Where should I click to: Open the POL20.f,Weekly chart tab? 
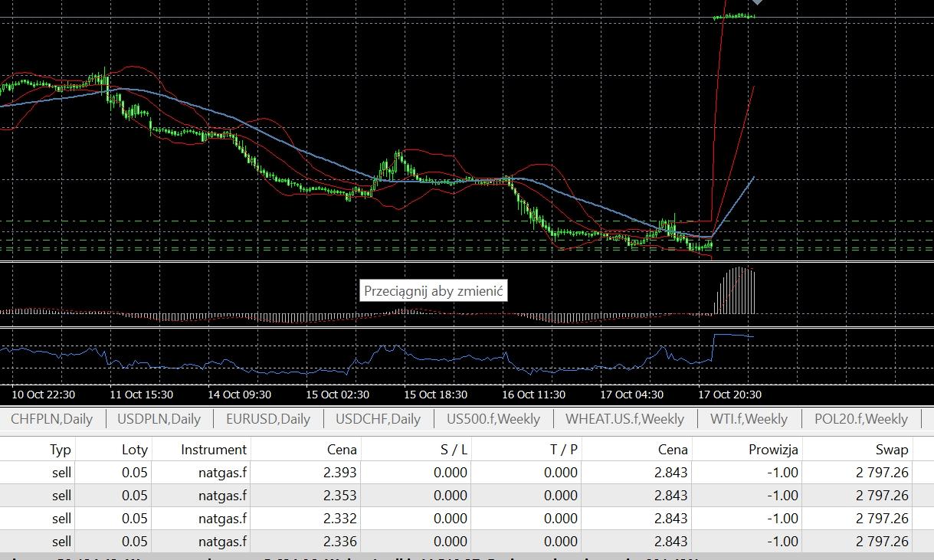[x=860, y=419]
